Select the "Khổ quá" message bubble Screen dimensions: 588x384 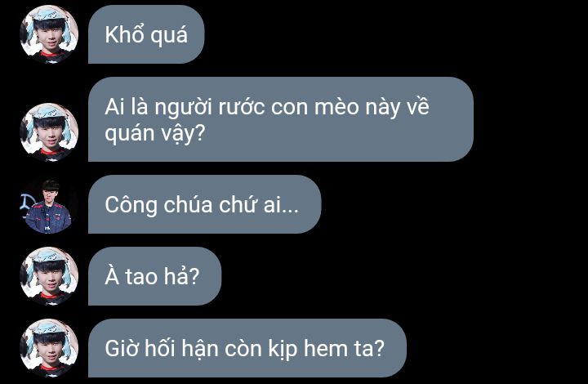146,34
